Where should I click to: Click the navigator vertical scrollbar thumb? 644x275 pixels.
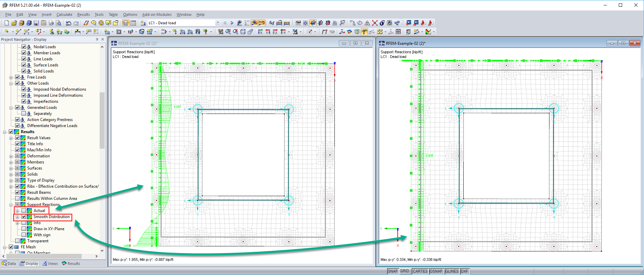click(102, 120)
